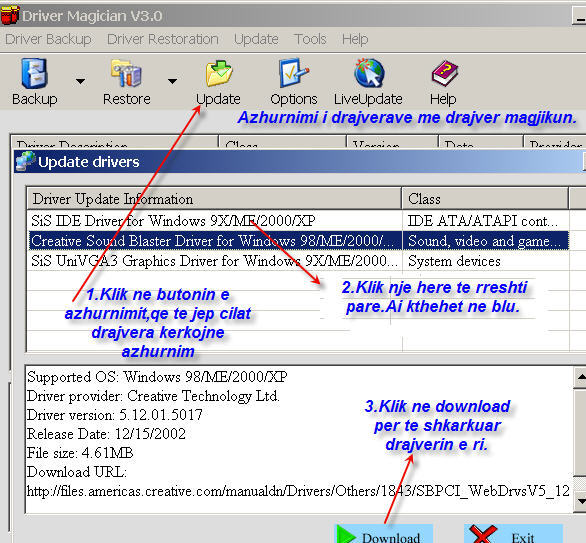The height and width of the screenshot is (543, 586).
Task: Click the Supported OS line
Action: click(x=157, y=377)
